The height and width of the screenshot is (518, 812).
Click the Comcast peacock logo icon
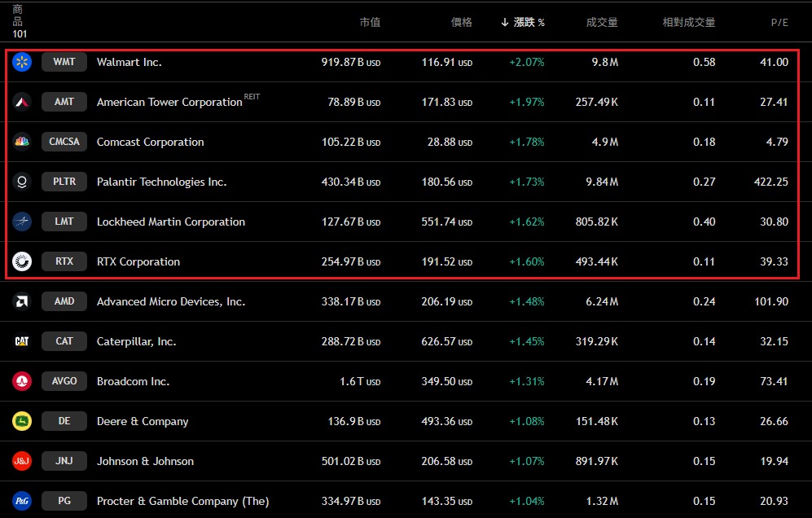[22, 142]
